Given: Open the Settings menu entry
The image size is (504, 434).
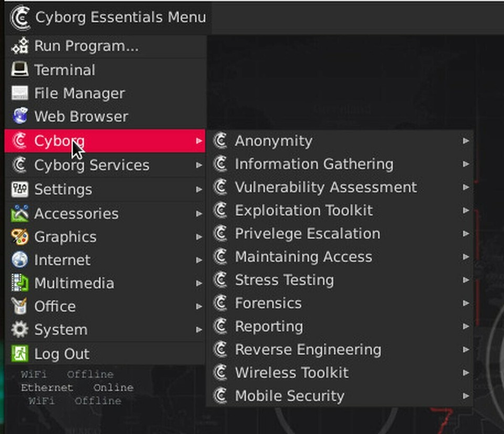Looking at the screenshot, I should (x=62, y=189).
